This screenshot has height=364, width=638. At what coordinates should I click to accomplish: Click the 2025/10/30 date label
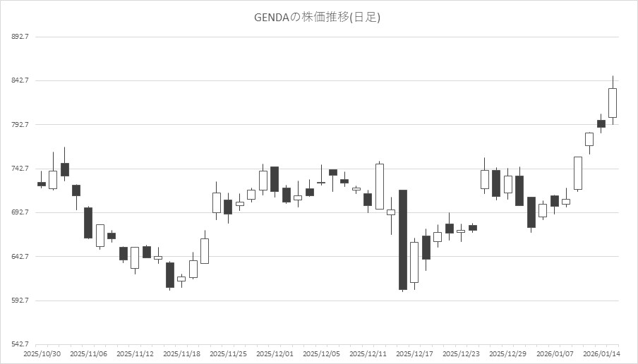42,353
